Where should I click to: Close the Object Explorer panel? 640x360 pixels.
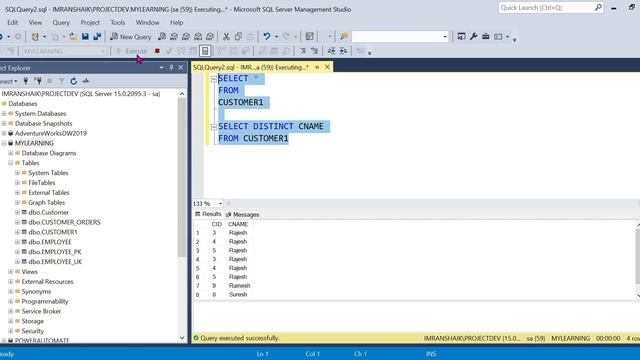point(181,67)
